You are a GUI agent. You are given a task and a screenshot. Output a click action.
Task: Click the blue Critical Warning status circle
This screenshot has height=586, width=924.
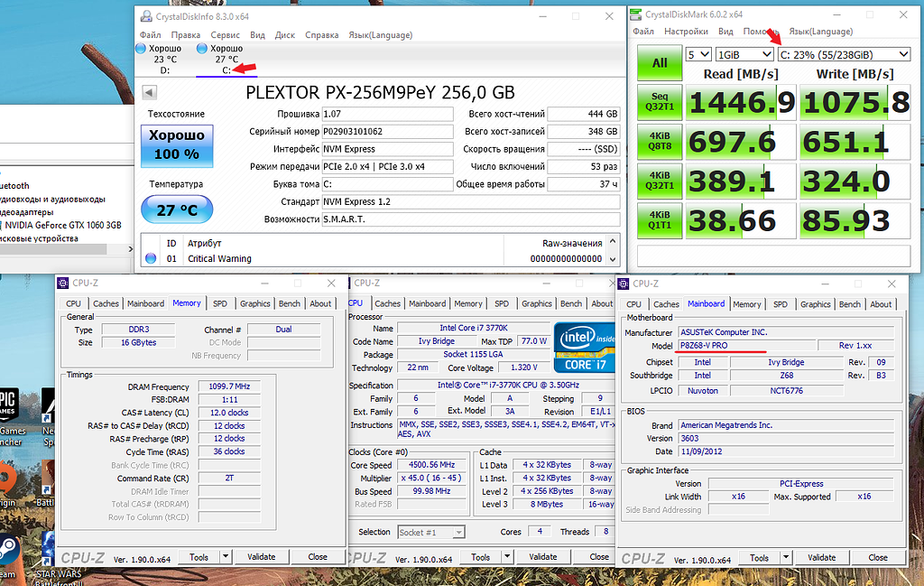coord(151,258)
